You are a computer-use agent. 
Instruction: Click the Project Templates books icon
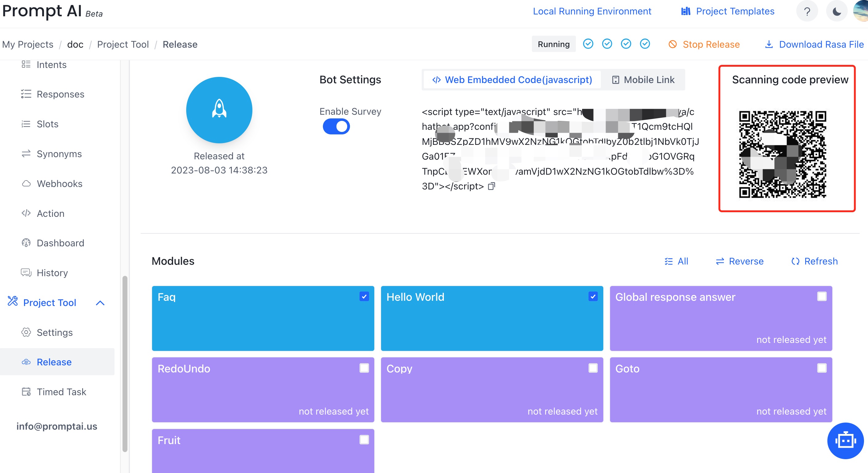(x=685, y=11)
